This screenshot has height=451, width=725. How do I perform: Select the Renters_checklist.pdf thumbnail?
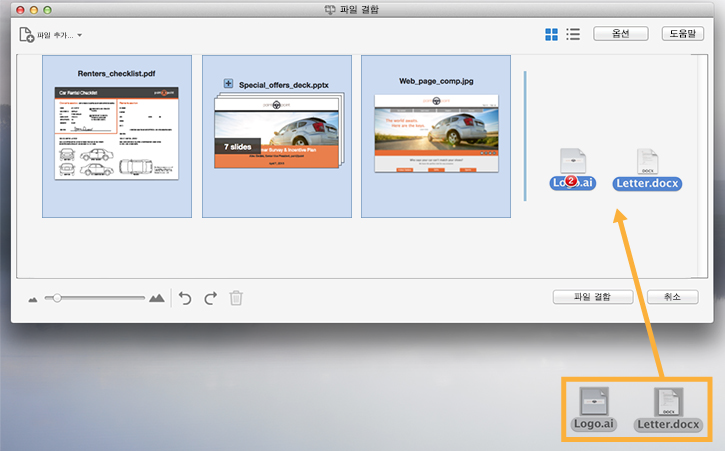[117, 133]
